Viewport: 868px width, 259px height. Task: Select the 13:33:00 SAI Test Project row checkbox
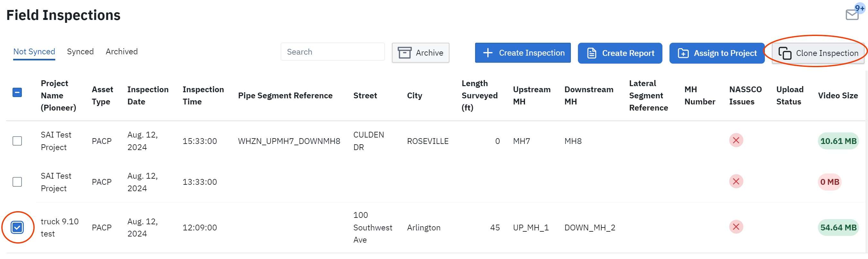pos(17,182)
